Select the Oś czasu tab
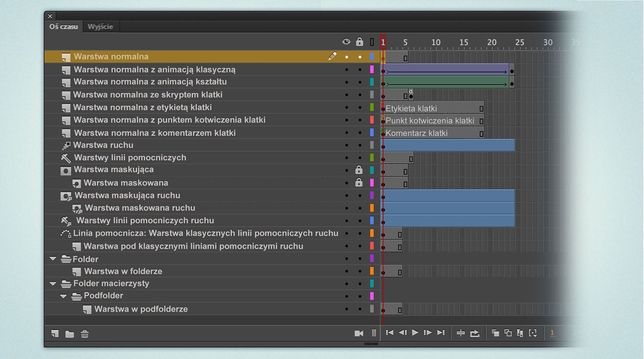This screenshot has width=644, height=359. click(x=63, y=27)
